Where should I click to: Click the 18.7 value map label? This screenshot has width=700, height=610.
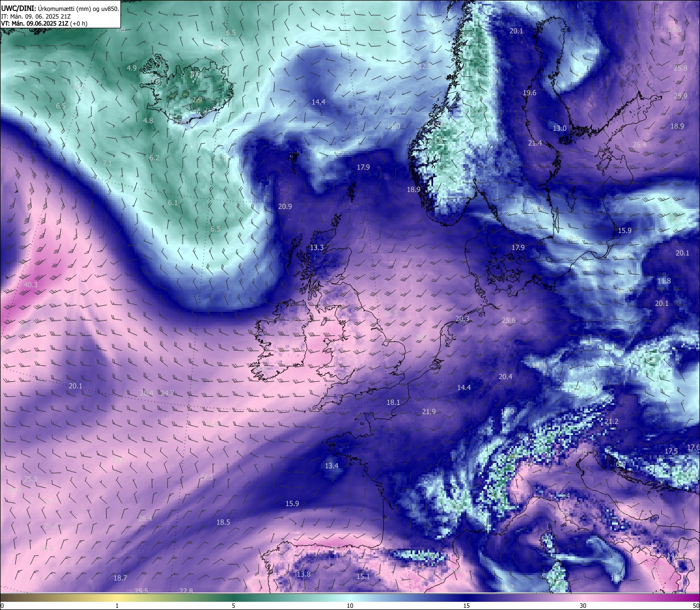point(120,578)
